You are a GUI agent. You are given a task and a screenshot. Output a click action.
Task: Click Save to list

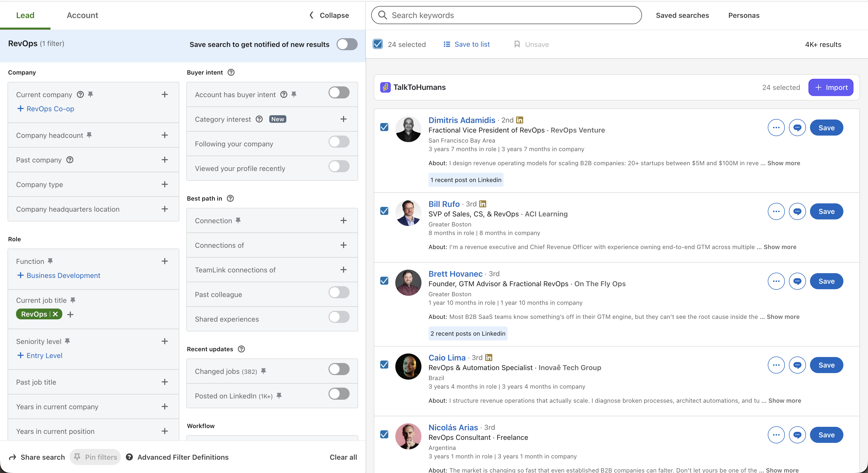point(467,44)
